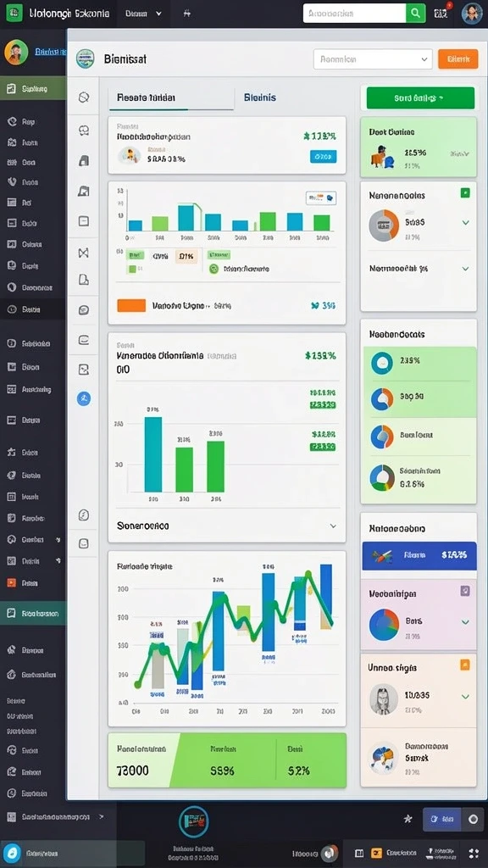Click the blue round icon at bottom-left corner
The height and width of the screenshot is (868, 488).
click(x=12, y=853)
